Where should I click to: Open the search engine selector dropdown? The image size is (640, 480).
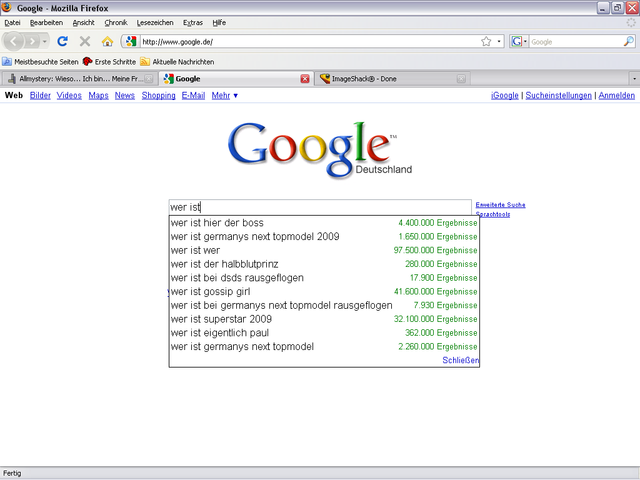518,41
